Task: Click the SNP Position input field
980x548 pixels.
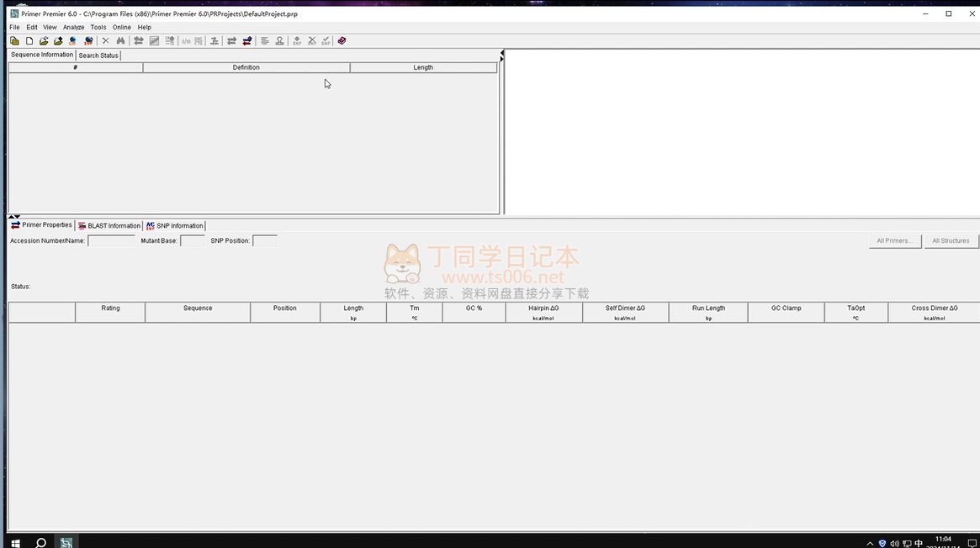Action: coord(264,240)
